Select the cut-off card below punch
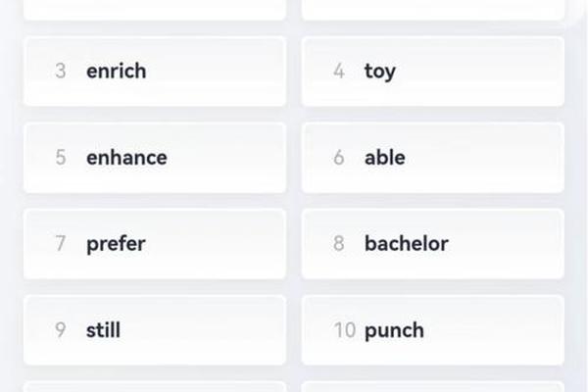588x392 pixels. [433, 387]
